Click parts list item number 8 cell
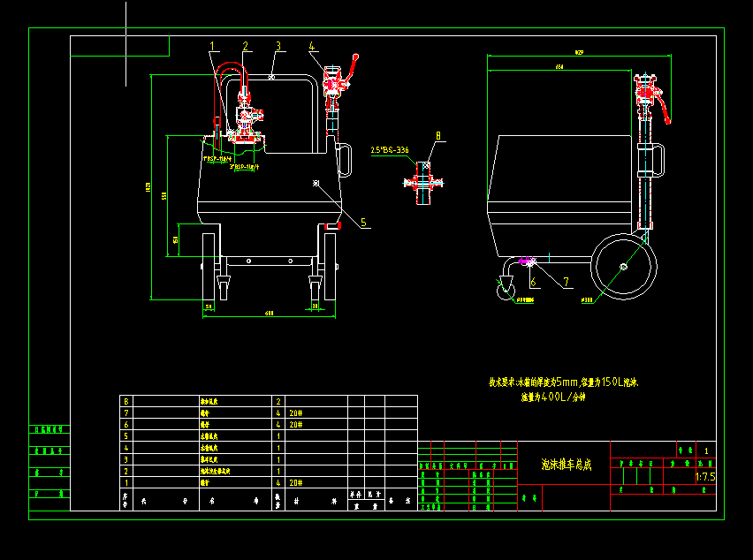The image size is (753, 560). pyautogui.click(x=126, y=401)
